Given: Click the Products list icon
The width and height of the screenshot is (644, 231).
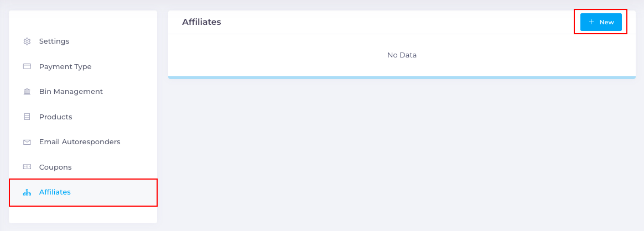Looking at the screenshot, I should click(x=27, y=117).
